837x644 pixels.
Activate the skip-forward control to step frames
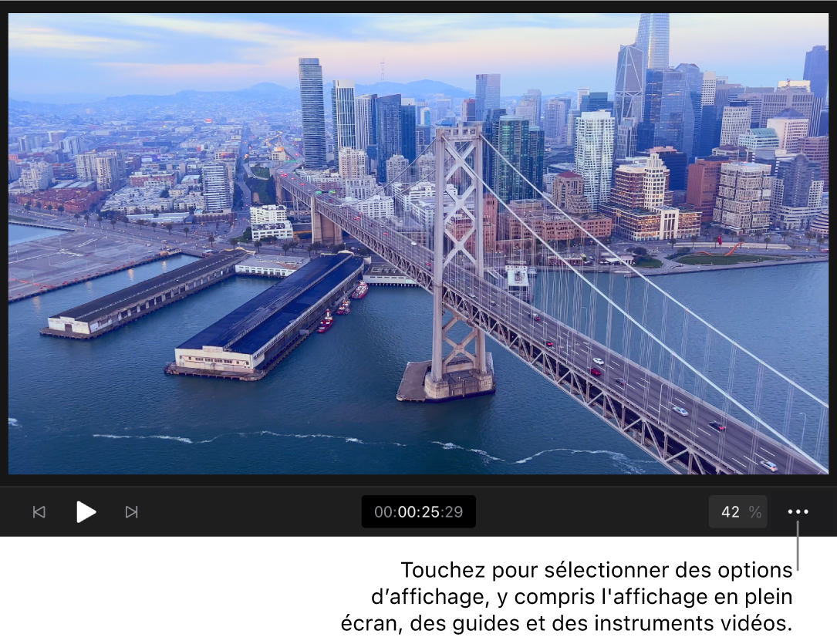(x=131, y=511)
